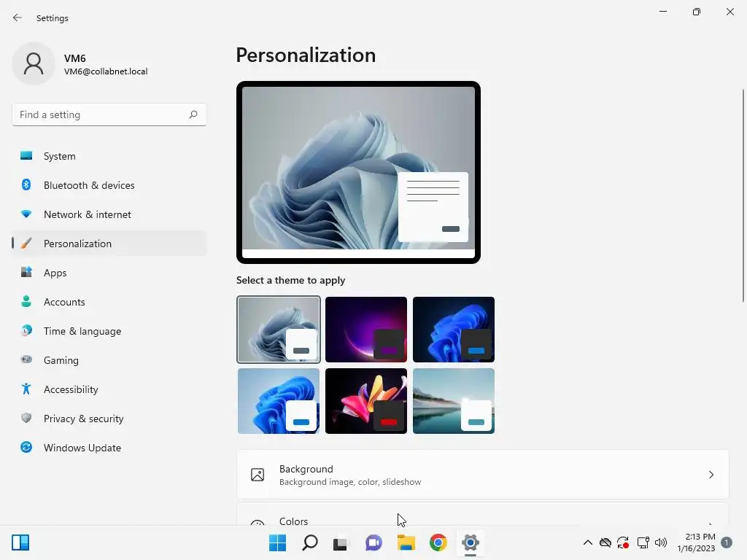This screenshot has width=747, height=560.
Task: Click the magnifier icon in the search box
Action: tap(193, 114)
